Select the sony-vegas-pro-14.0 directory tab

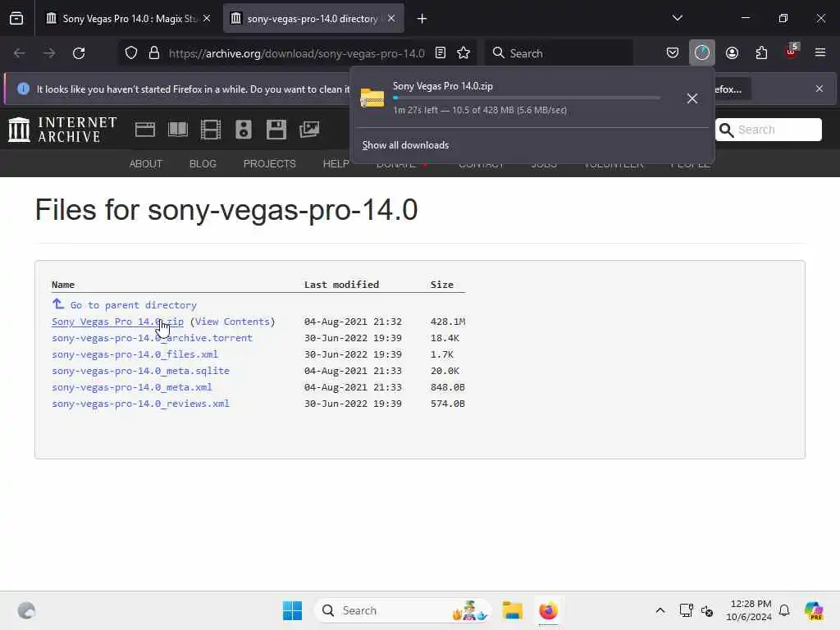pos(313,19)
